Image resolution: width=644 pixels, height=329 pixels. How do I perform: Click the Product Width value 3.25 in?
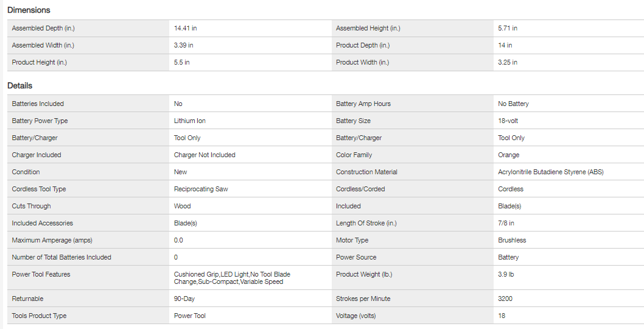[x=508, y=62]
